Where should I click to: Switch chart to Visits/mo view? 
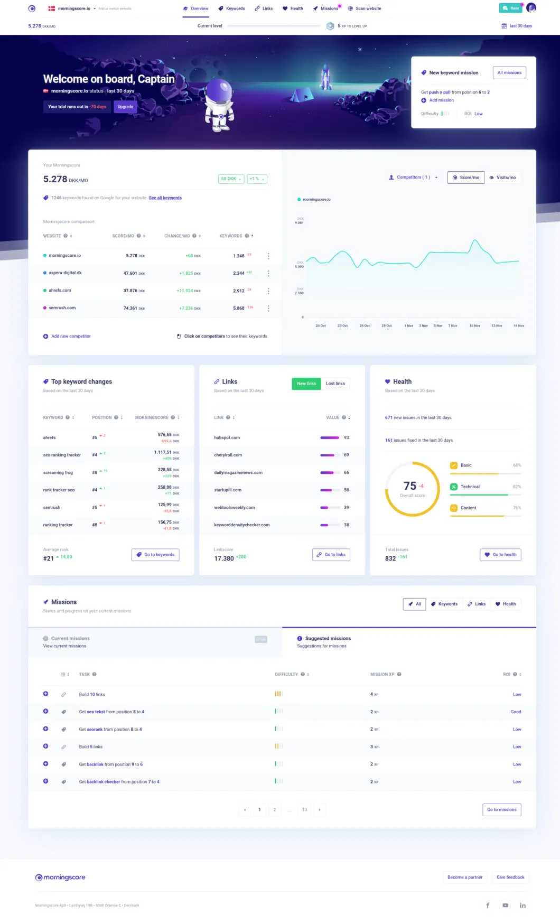click(x=502, y=178)
